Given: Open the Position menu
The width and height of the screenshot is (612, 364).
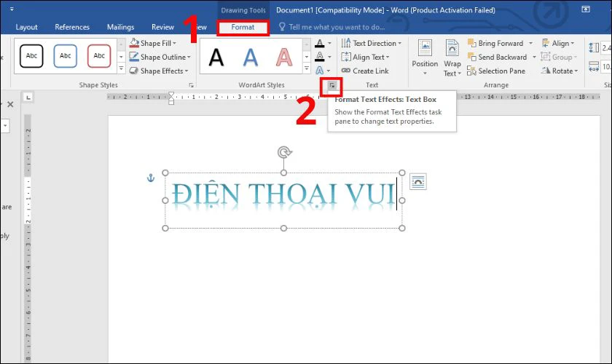Looking at the screenshot, I should 425,58.
